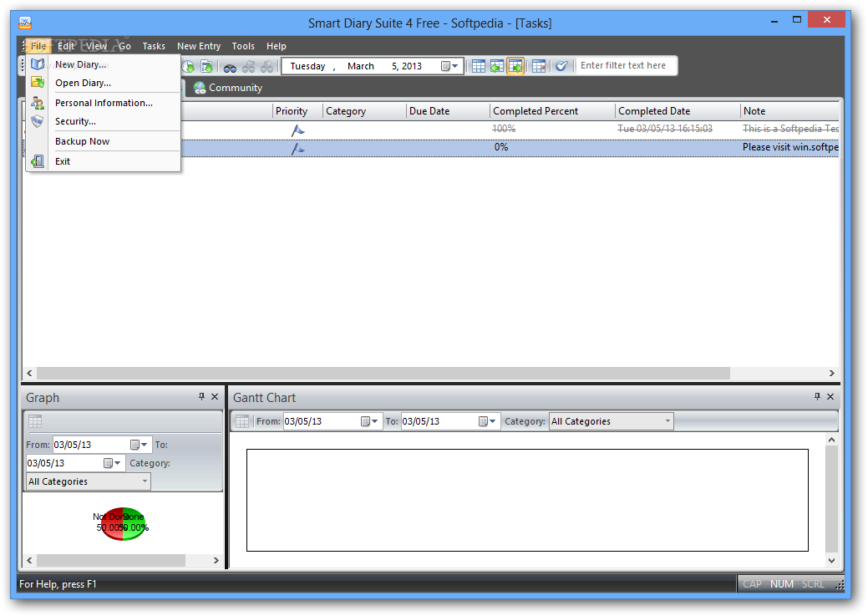Open Gantt Chart From date dropdown
Image resolution: width=868 pixels, height=616 pixels.
369,421
